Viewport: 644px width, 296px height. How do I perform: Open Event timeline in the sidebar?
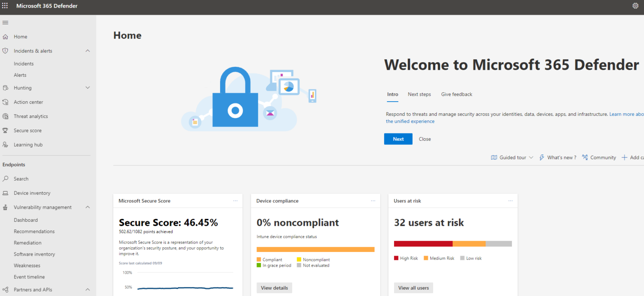(29, 277)
